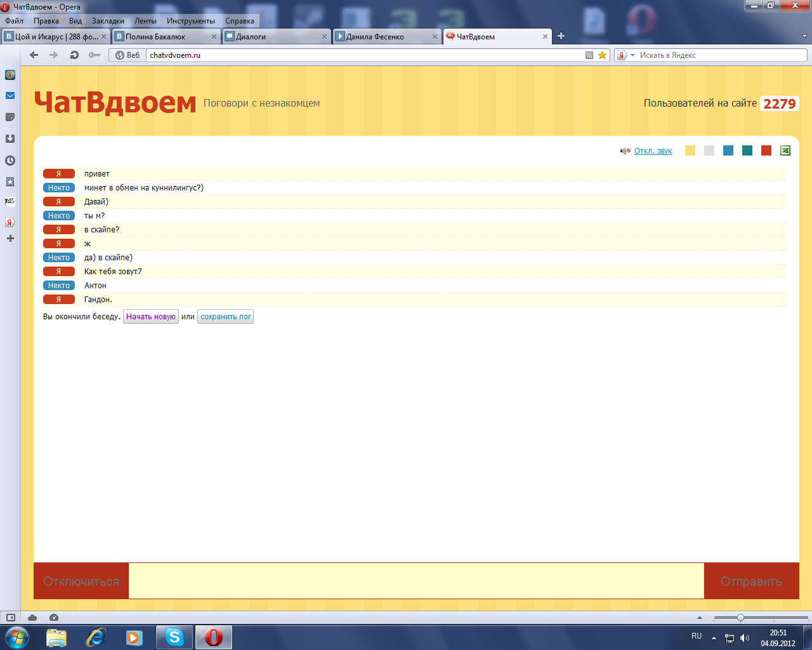
Task: Open the Notes panel in sidebar
Action: [10, 117]
